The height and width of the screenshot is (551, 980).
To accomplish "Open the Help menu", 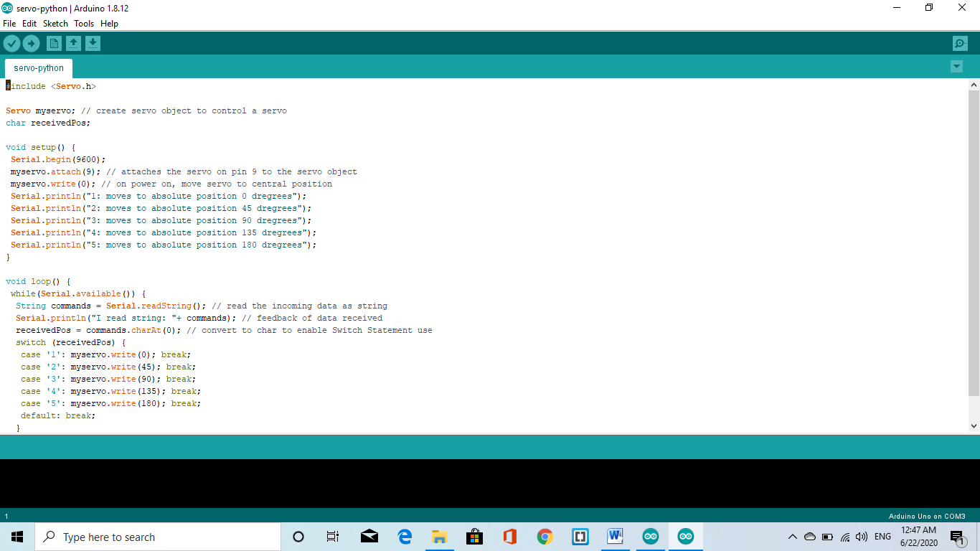I will [109, 24].
